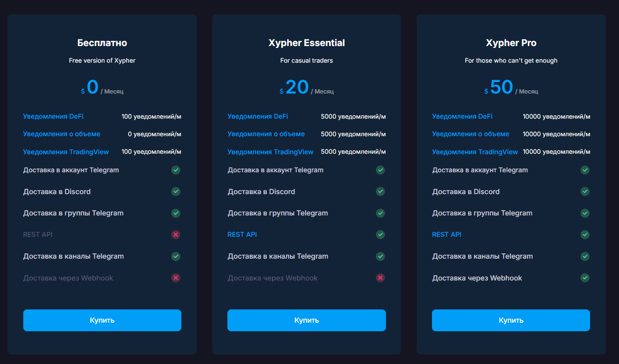Click the Discord delivery checkmark in Бесплатно

(176, 191)
